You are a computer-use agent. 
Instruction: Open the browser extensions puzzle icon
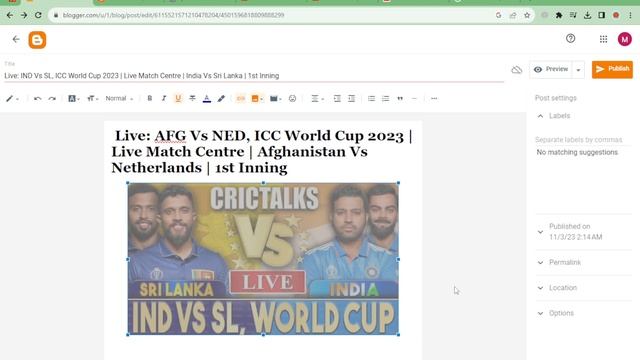tap(559, 15)
